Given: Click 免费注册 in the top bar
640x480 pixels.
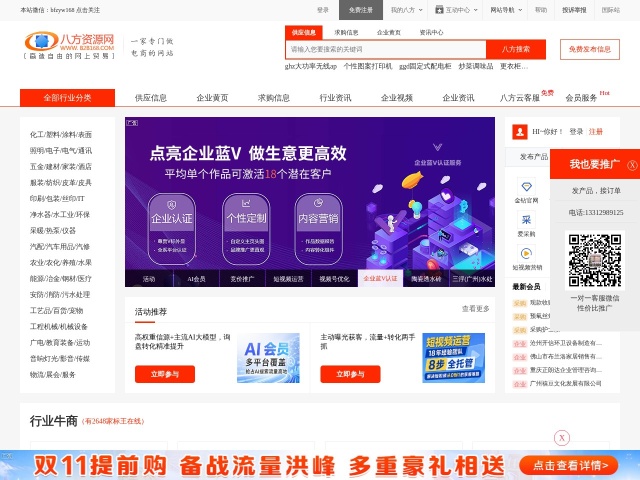Looking at the screenshot, I should (361, 10).
